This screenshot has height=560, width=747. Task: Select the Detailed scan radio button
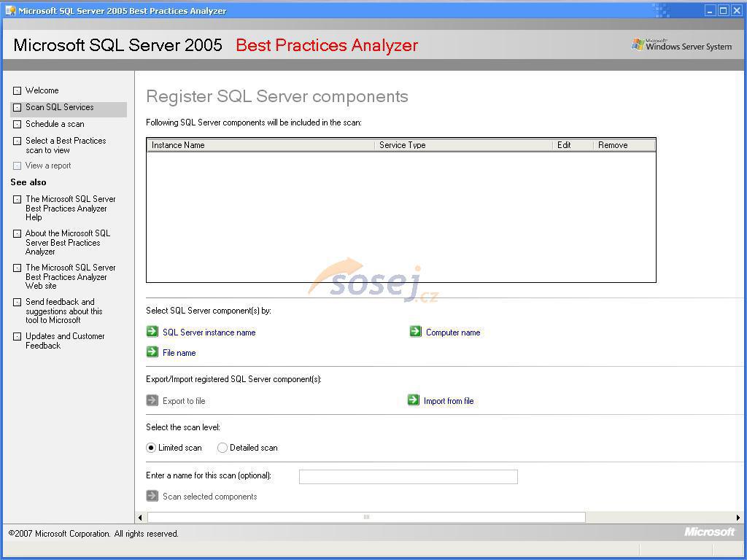pos(222,448)
